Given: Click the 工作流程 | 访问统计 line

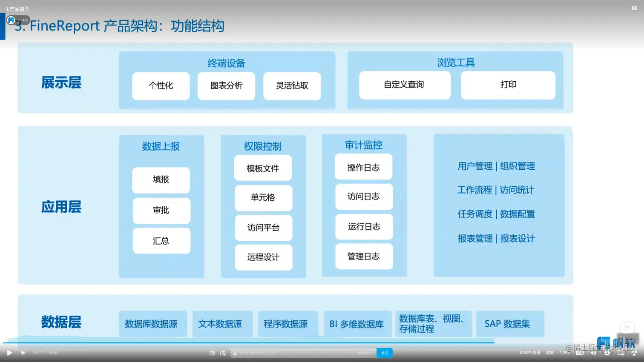Looking at the screenshot, I should tap(496, 190).
